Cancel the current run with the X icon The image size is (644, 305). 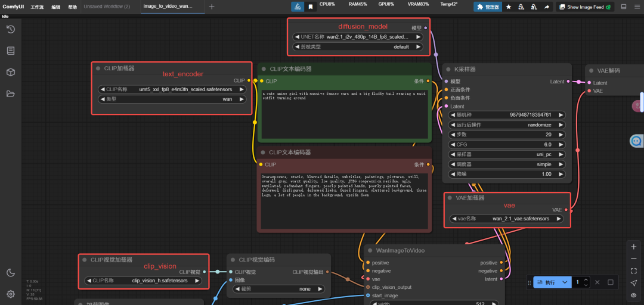tap(597, 282)
